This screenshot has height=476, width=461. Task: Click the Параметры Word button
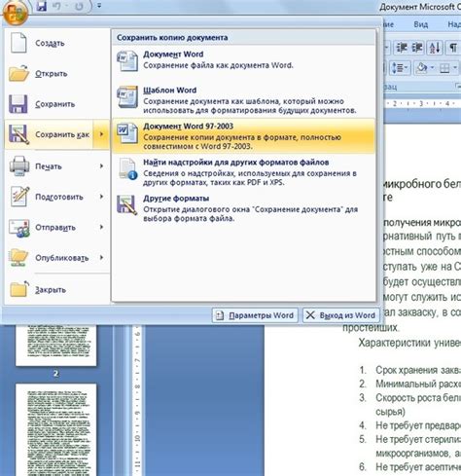click(x=255, y=315)
